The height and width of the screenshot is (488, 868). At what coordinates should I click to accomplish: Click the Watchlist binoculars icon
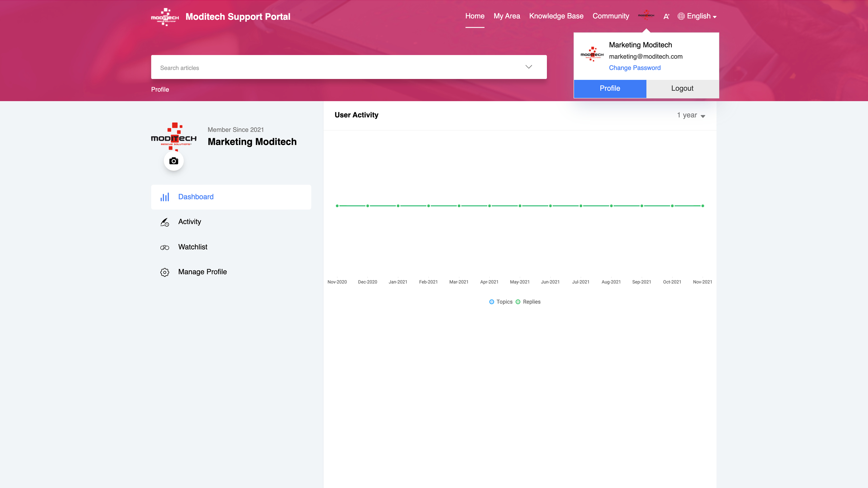(x=165, y=247)
